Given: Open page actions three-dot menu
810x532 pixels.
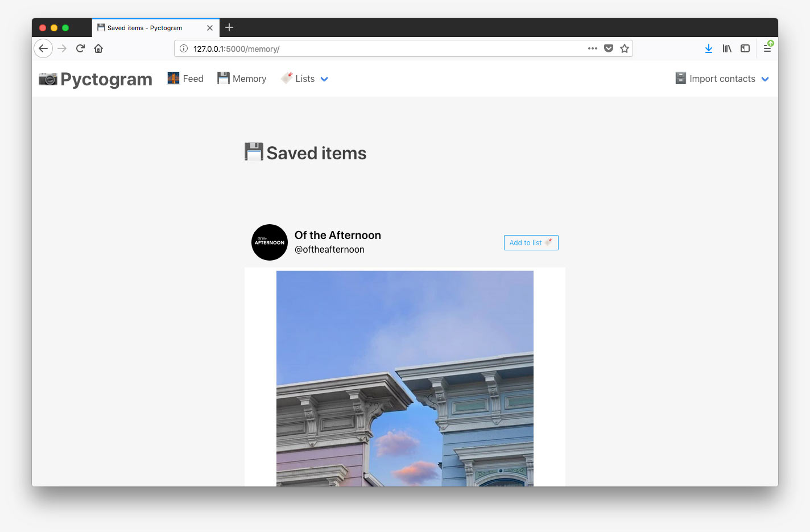Looking at the screenshot, I should tap(593, 48).
